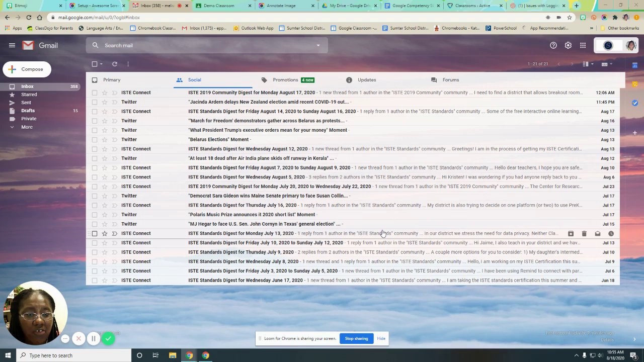Snooze the July 13 ISTE digest
Screen dimensions: 644x362
[611, 233]
